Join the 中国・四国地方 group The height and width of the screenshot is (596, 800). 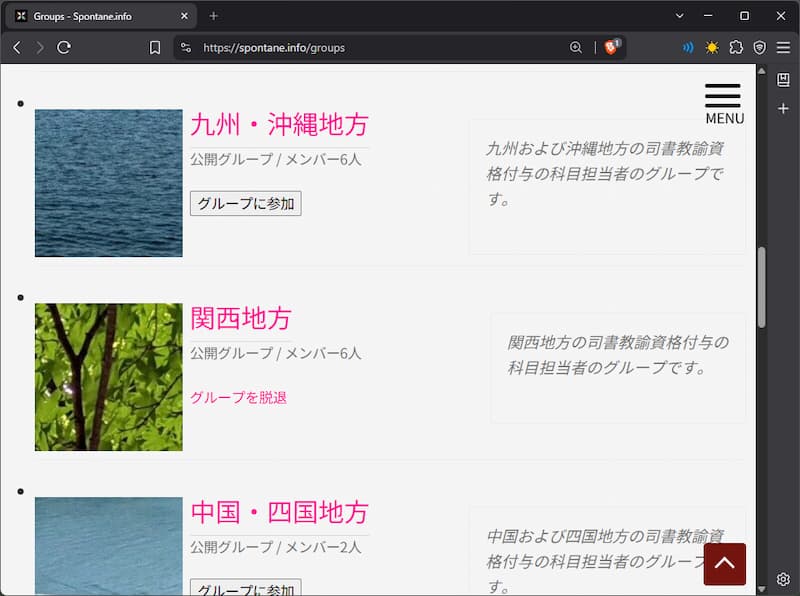coord(245,588)
